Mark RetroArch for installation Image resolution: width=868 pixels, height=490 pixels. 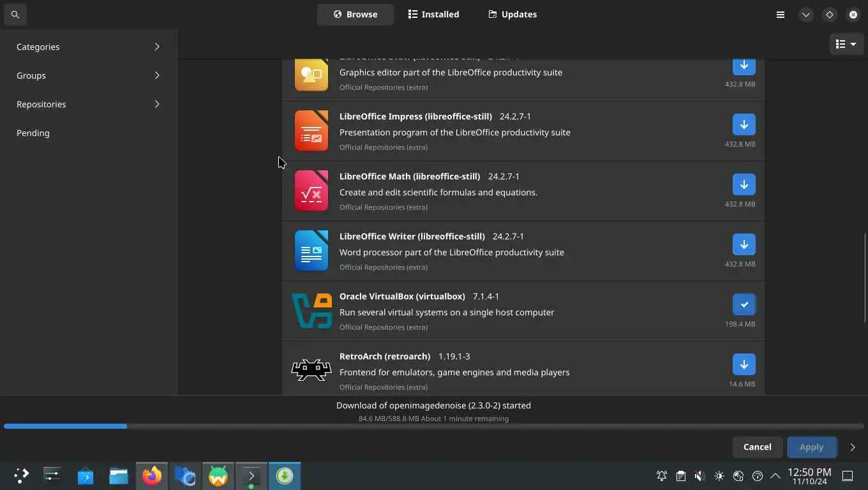[744, 364]
